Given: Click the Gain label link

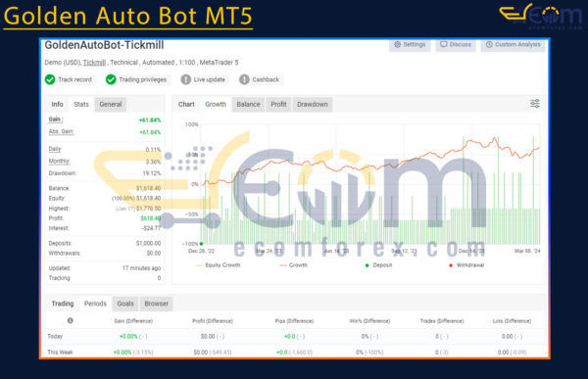Looking at the screenshot, I should click(56, 119).
